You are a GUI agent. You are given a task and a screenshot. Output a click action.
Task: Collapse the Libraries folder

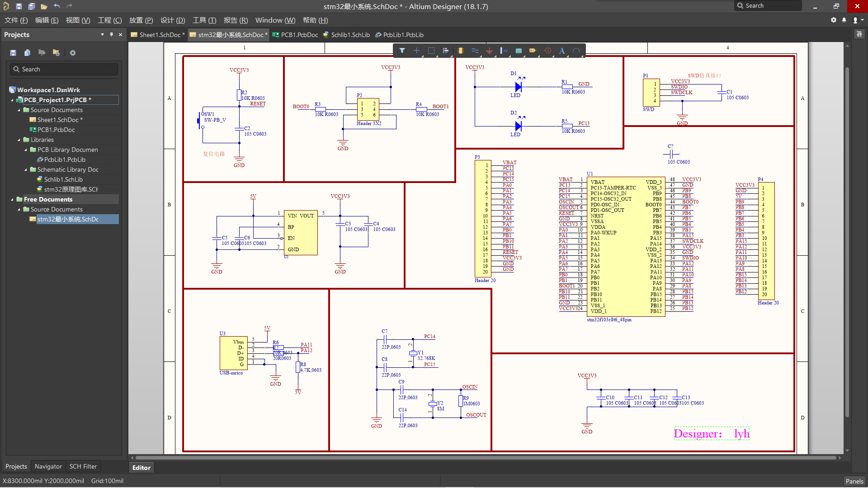point(19,140)
